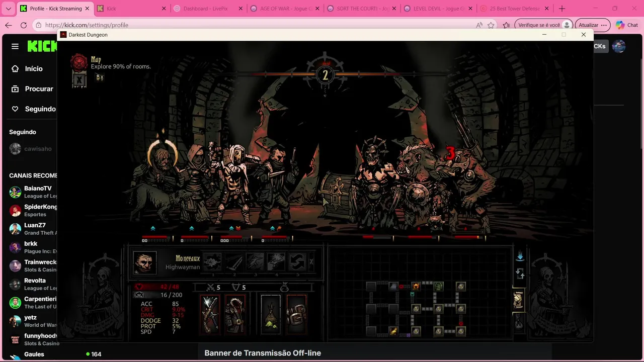Click Verifique se é você profile button
The width and height of the screenshot is (644, 362).
pos(545,25)
